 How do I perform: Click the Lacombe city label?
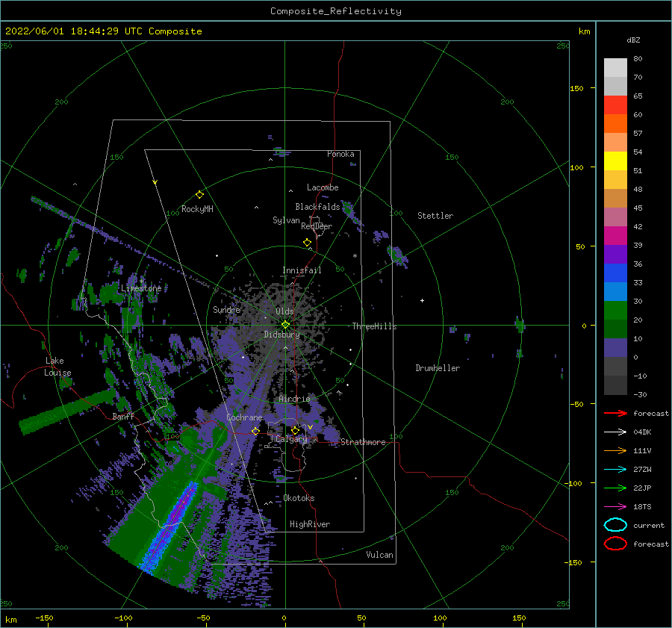point(323,187)
